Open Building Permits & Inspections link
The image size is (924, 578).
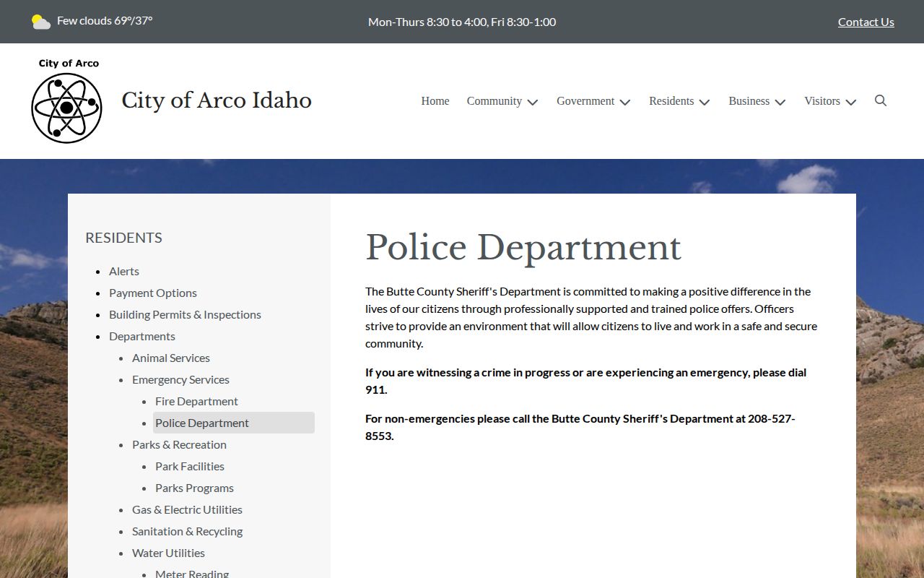(185, 314)
